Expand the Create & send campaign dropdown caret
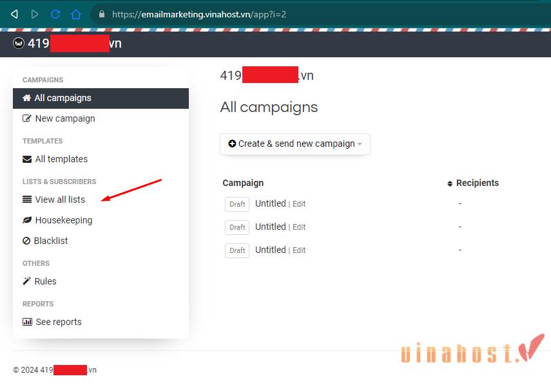The image size is (551, 392). pyautogui.click(x=360, y=144)
